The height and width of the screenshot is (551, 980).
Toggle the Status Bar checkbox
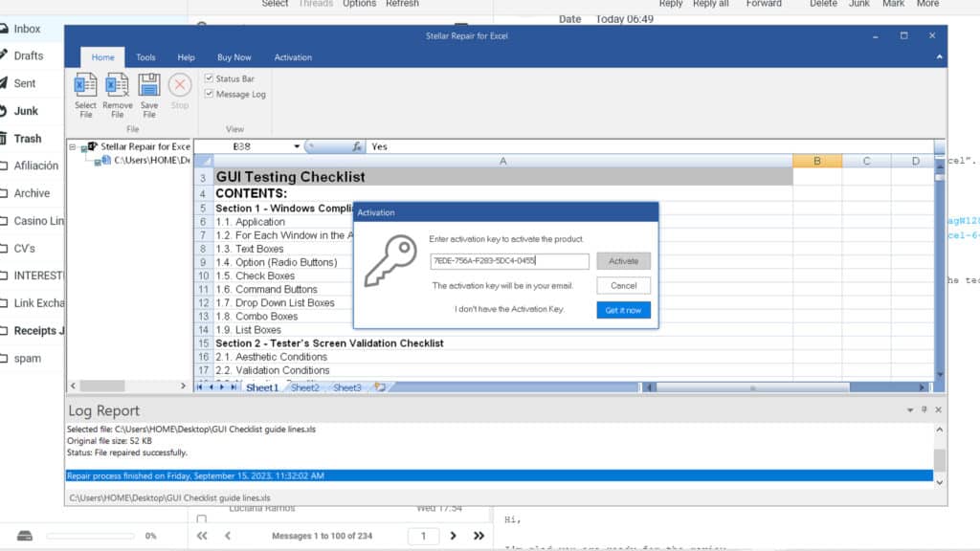(x=209, y=78)
